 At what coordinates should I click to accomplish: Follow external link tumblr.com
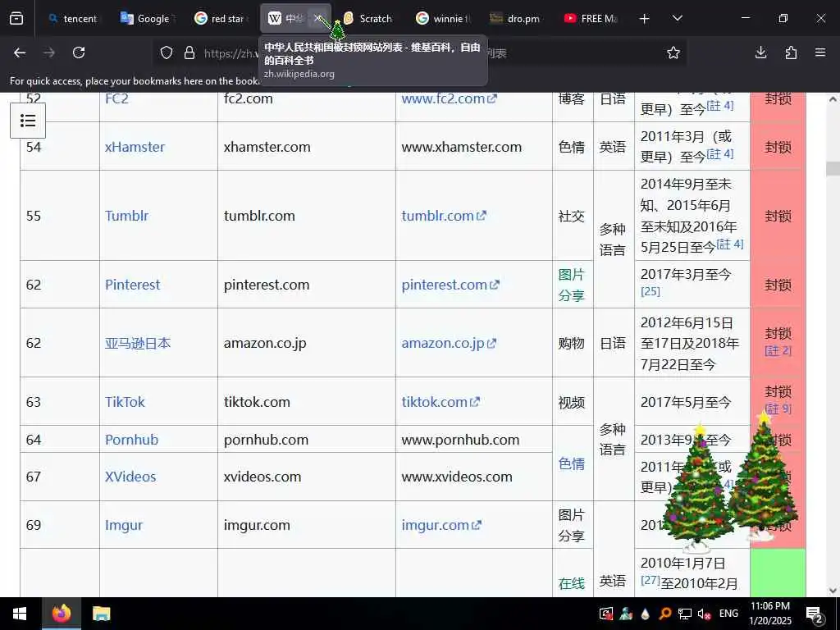coord(444,216)
